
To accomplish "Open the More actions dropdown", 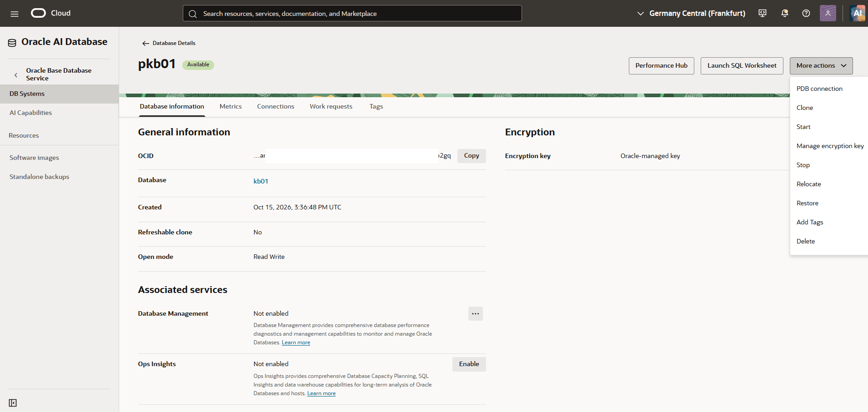I will (x=821, y=66).
